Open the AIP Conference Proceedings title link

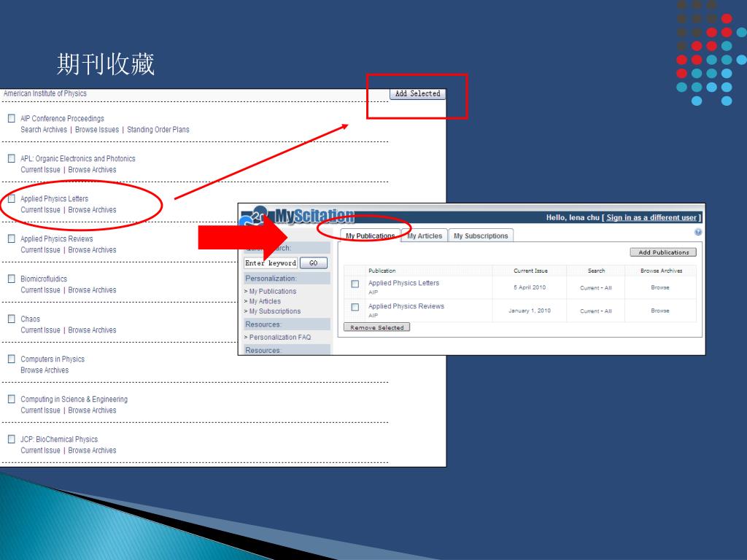click(62, 118)
